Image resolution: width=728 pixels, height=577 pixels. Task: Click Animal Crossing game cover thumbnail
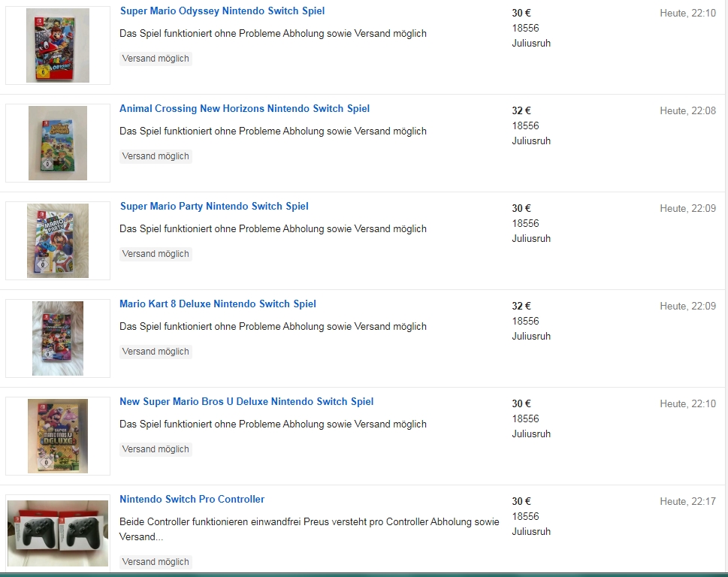(x=58, y=143)
